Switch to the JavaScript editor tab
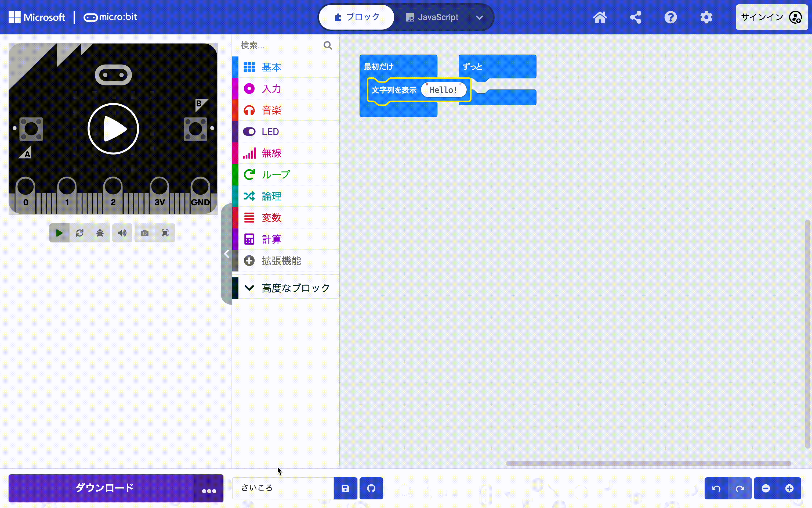 point(432,17)
